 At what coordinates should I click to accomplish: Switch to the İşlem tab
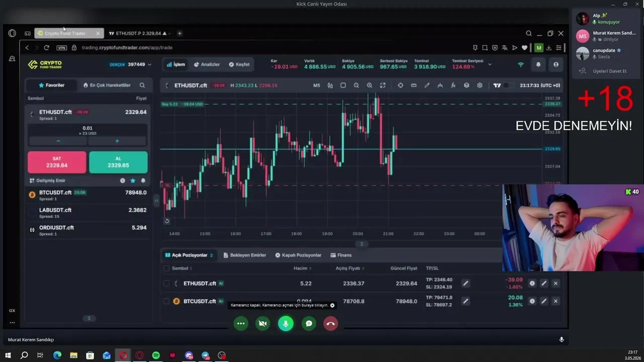click(x=176, y=64)
